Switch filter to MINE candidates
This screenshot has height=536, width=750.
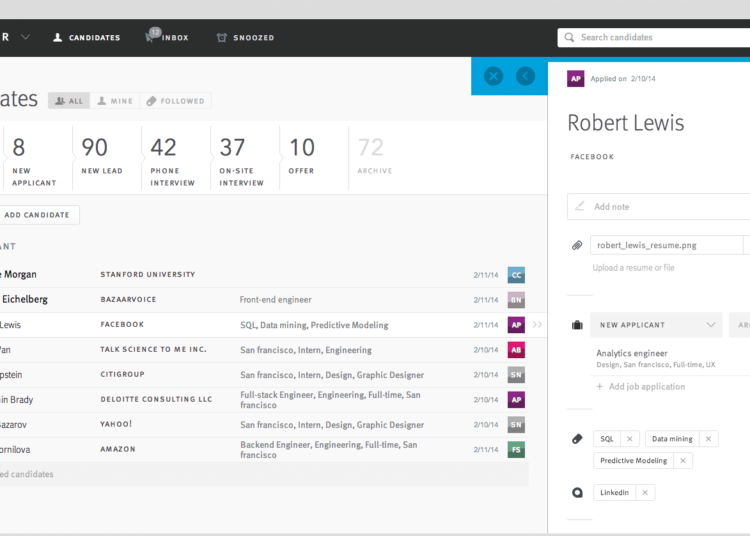pyautogui.click(x=115, y=101)
